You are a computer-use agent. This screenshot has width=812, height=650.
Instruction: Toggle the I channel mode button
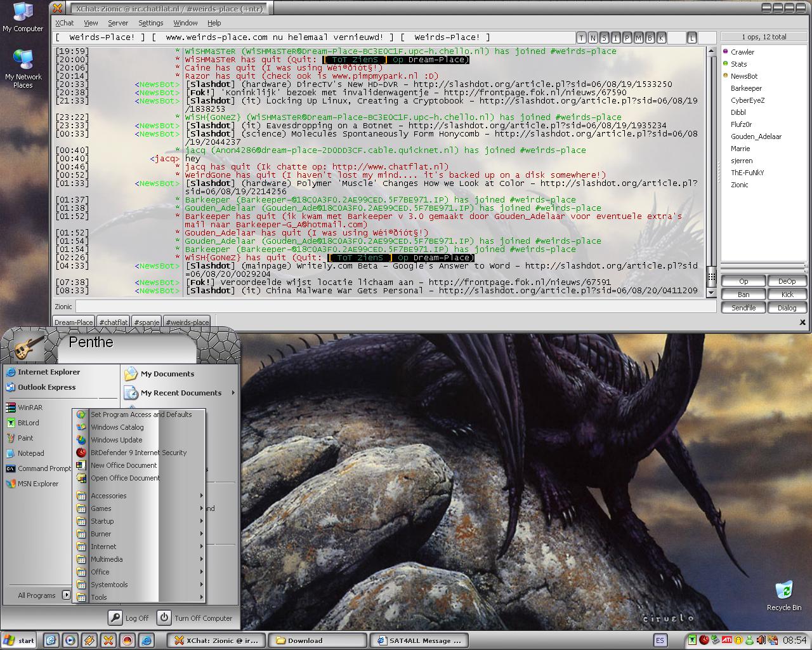[615, 37]
